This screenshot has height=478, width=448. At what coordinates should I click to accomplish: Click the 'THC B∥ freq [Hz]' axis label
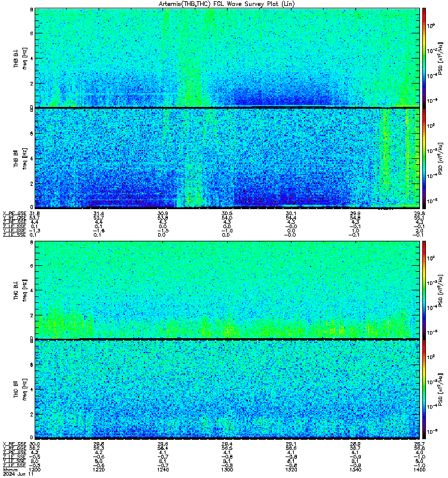pos(20,390)
